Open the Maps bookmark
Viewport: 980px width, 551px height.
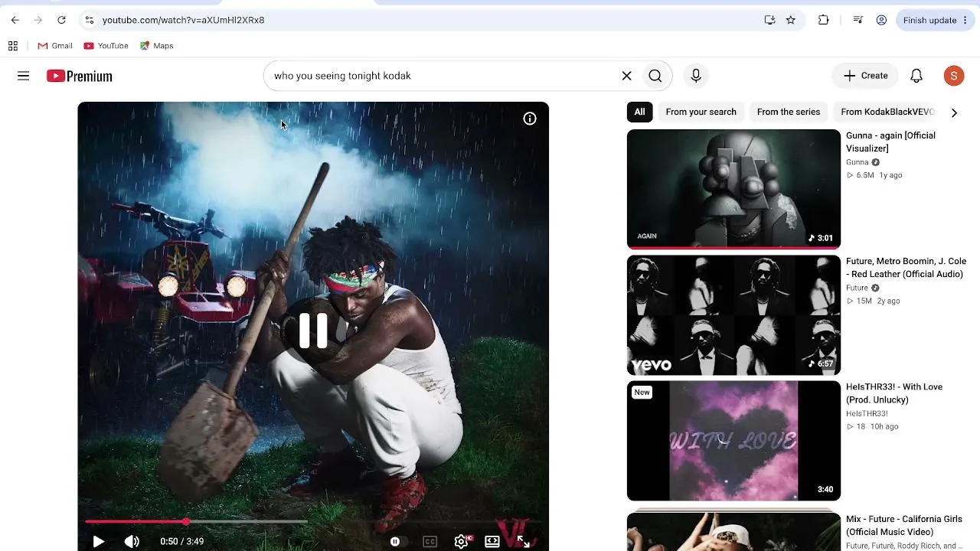click(157, 46)
